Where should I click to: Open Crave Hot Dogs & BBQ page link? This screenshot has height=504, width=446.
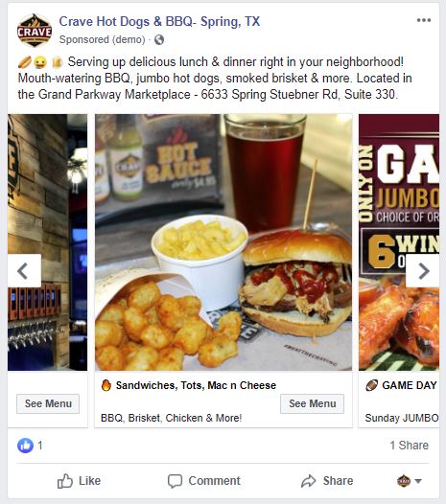point(159,21)
